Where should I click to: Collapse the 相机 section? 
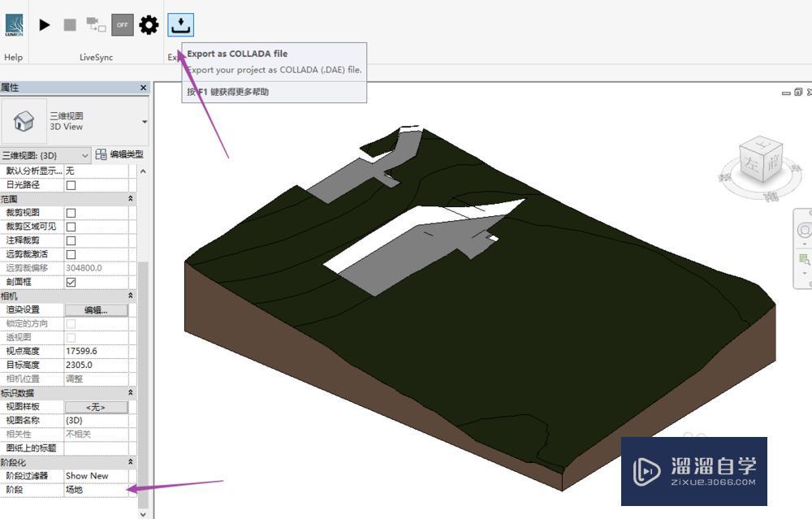[x=131, y=296]
